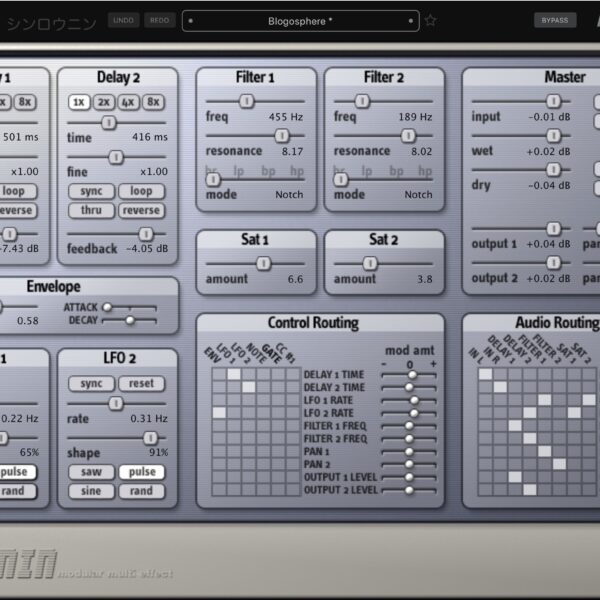Select next preset dot right of Blogosphere
This screenshot has width=600, height=600.
(x=411, y=21)
